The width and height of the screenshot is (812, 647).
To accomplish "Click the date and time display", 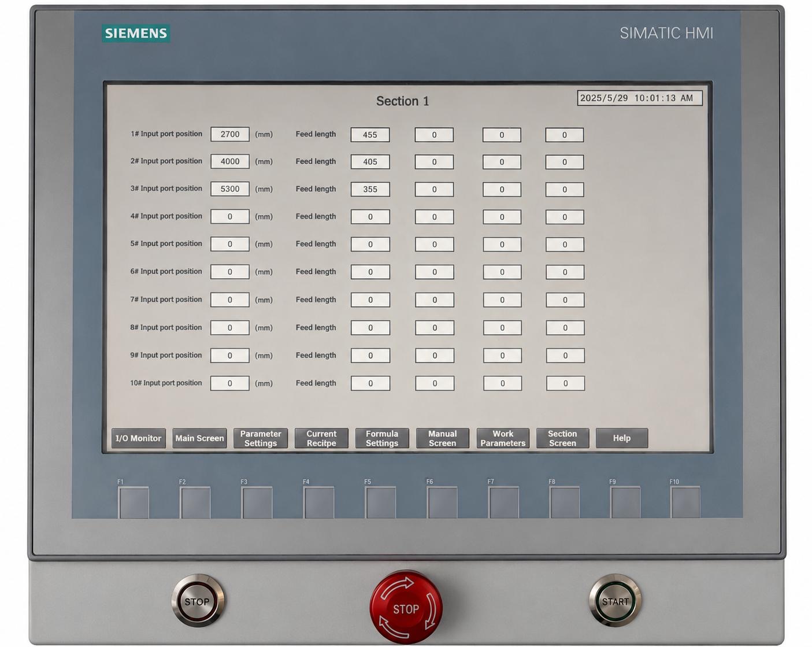I will 640,98.
